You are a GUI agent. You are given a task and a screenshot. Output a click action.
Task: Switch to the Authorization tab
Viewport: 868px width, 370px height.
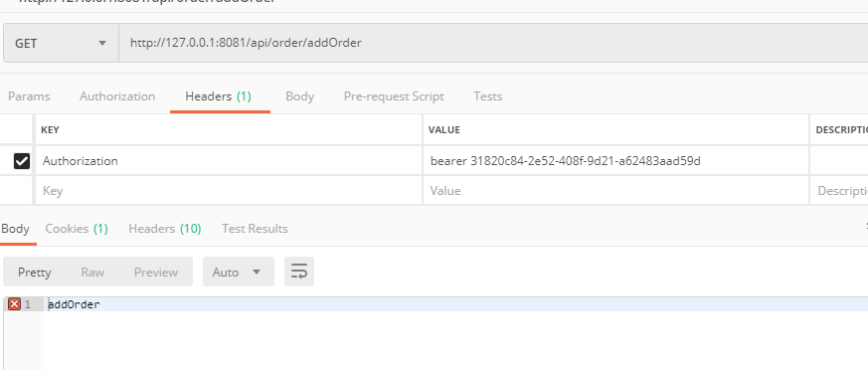tap(117, 96)
